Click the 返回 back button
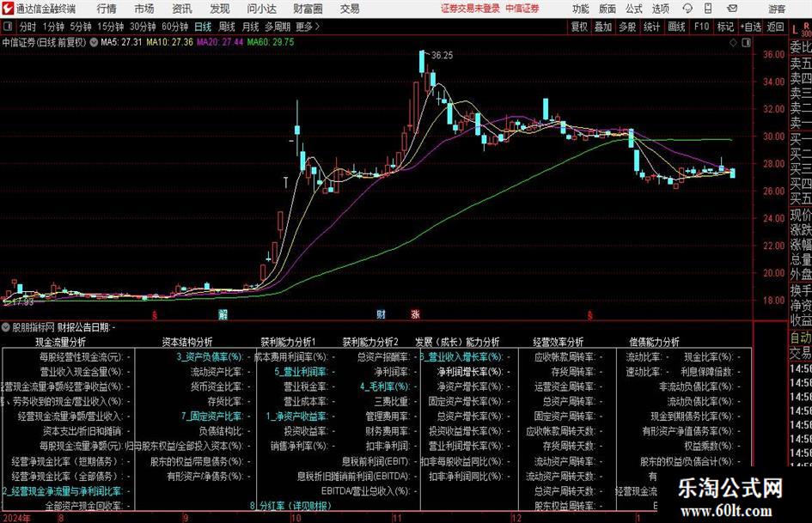812x523 pixels. tap(775, 27)
